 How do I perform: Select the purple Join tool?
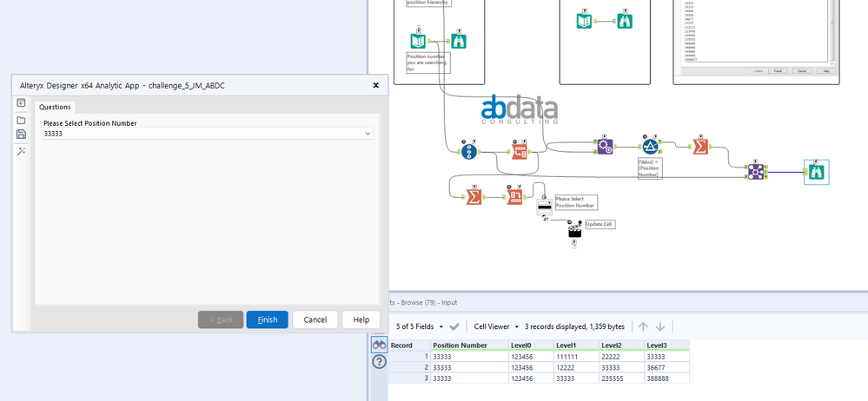[x=756, y=172]
